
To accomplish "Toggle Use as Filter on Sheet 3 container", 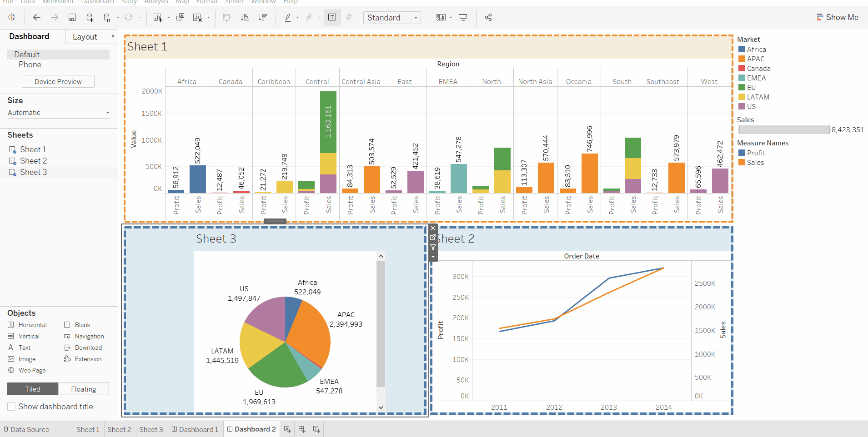I will point(432,248).
